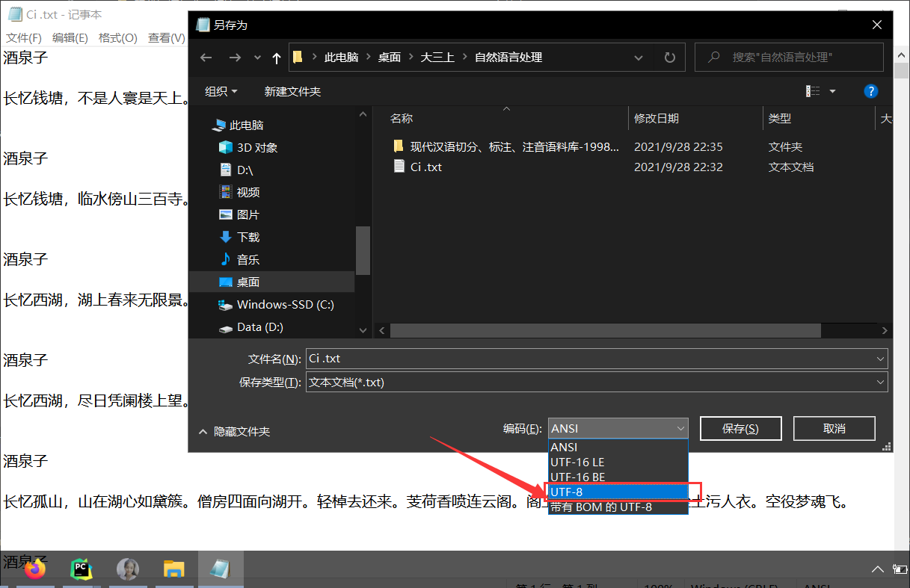Select Windows-SSD (C:) drive
Image resolution: width=910 pixels, height=588 pixels.
276,304
